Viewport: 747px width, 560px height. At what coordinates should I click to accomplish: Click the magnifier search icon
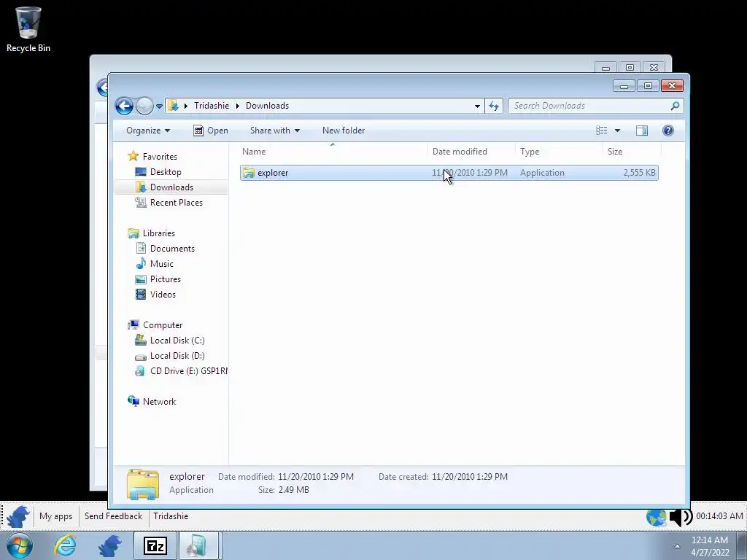675,106
